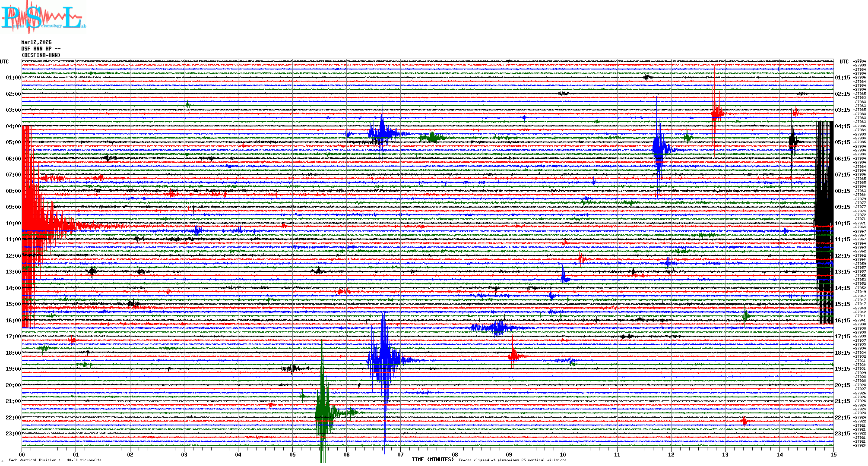The width and height of the screenshot is (868, 466).
Task: Click the PSL Seismology Lab logo
Action: (43, 17)
